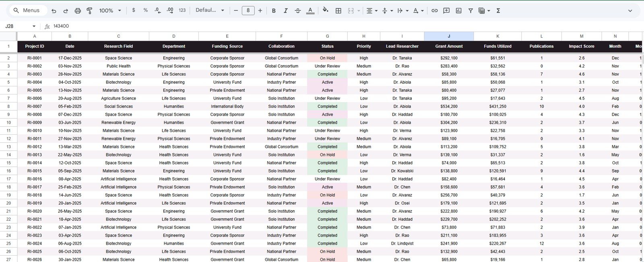Insert a chart
The image size is (644, 262).
tap(458, 11)
